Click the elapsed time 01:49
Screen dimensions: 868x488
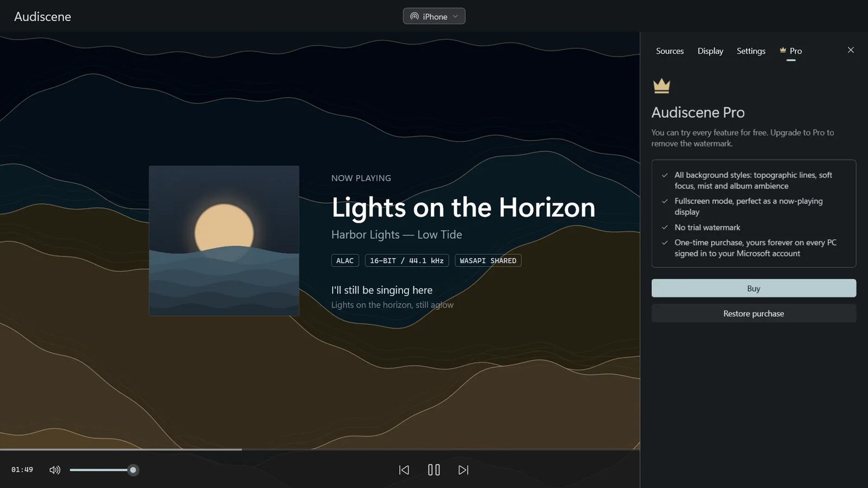(22, 470)
